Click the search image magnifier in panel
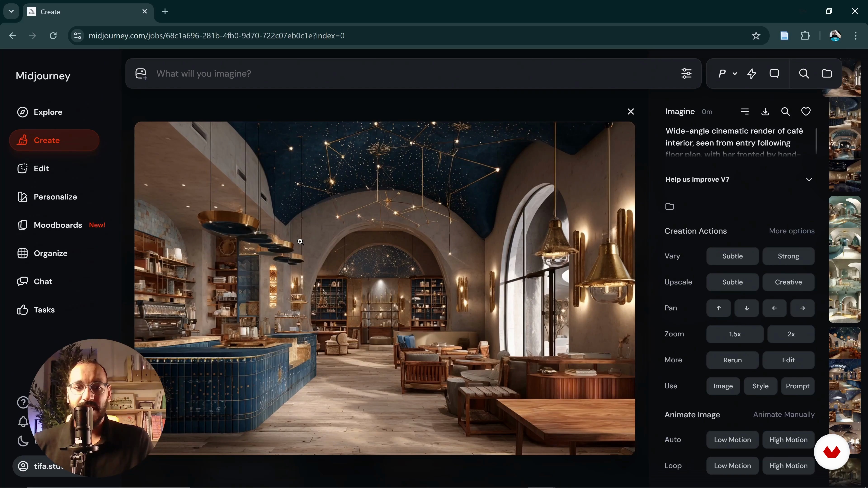The height and width of the screenshot is (488, 868). pos(785,111)
